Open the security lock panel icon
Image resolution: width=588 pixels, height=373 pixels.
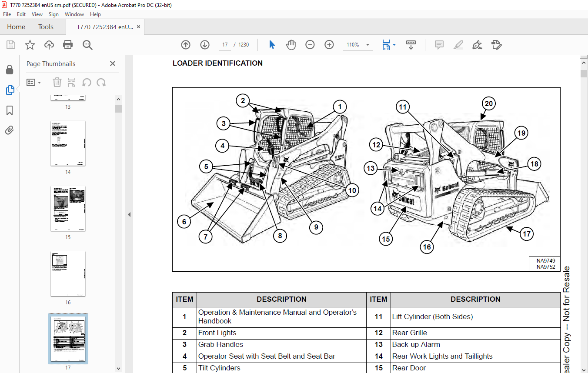pos(10,70)
